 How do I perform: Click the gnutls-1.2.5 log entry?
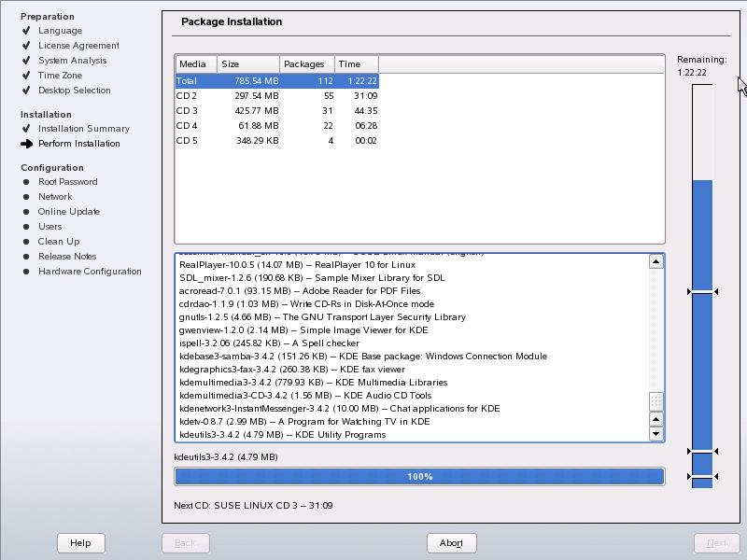322,317
